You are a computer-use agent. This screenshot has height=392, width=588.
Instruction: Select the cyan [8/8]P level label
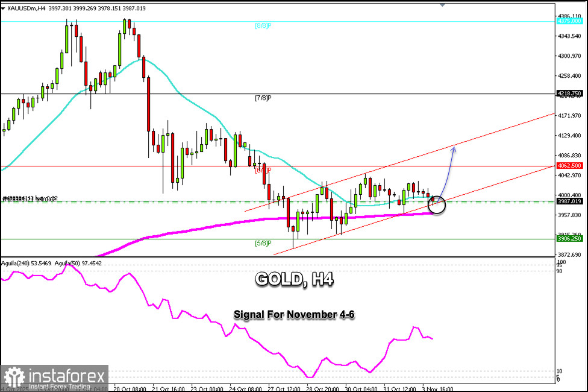pos(263,26)
